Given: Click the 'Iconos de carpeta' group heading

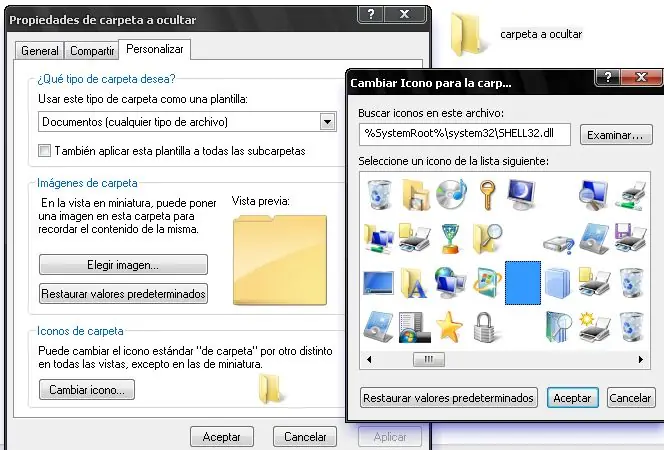Looking at the screenshot, I should (x=80, y=331).
